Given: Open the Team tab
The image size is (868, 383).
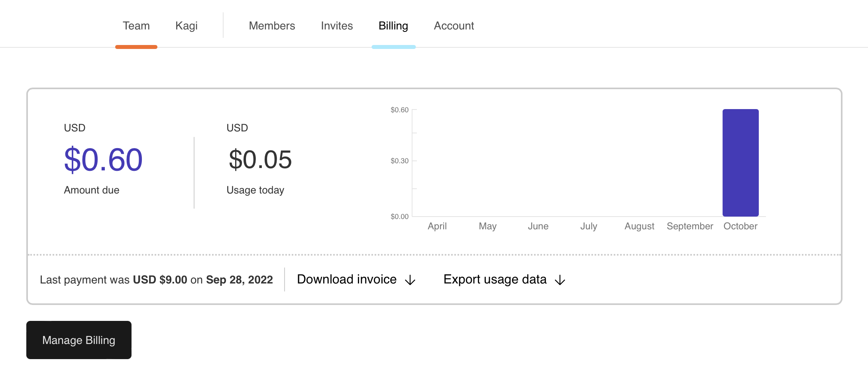Looking at the screenshot, I should tap(136, 26).
